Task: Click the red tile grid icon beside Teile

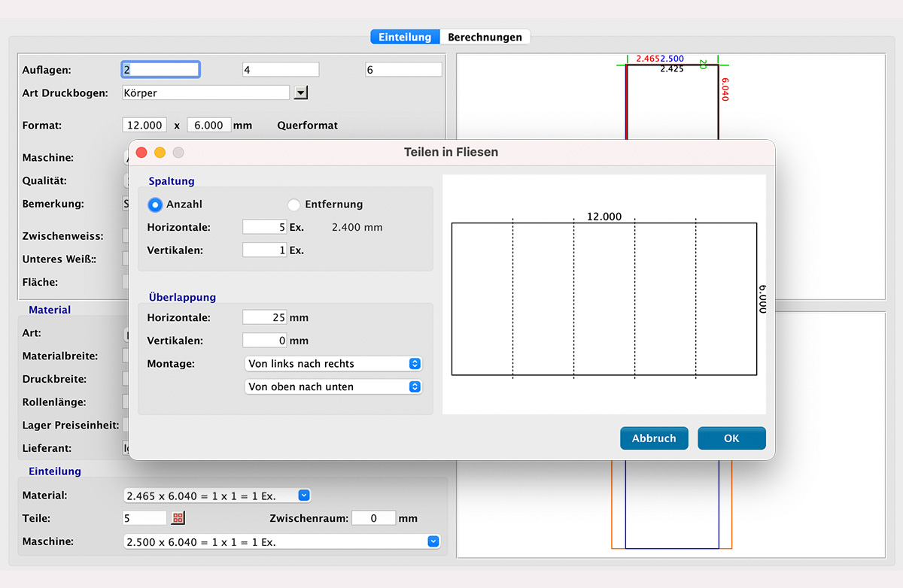Action: (x=178, y=518)
